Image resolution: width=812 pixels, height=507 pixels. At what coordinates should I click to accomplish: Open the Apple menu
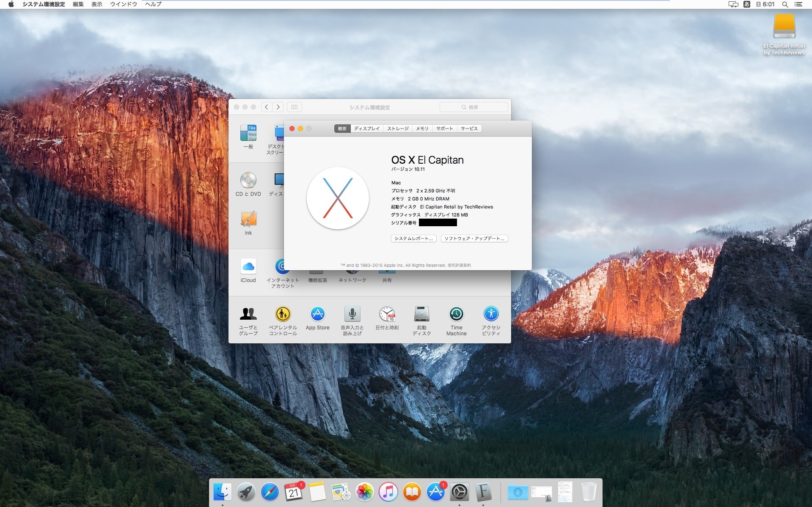click(x=11, y=4)
